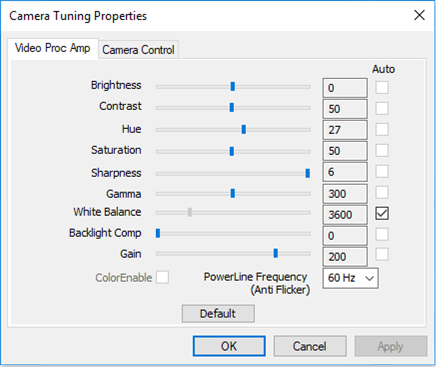Select the Video Proc Amp tab
Screen dimensions: 436x367
(x=53, y=48)
